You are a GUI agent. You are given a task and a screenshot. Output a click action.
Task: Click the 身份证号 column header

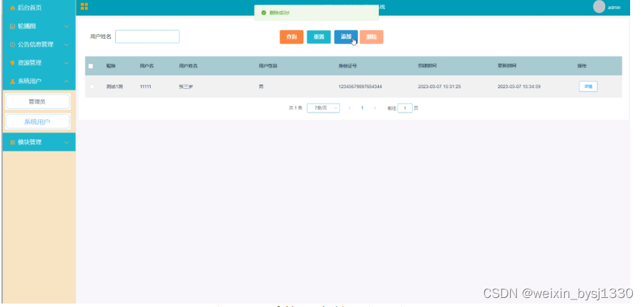tap(348, 66)
